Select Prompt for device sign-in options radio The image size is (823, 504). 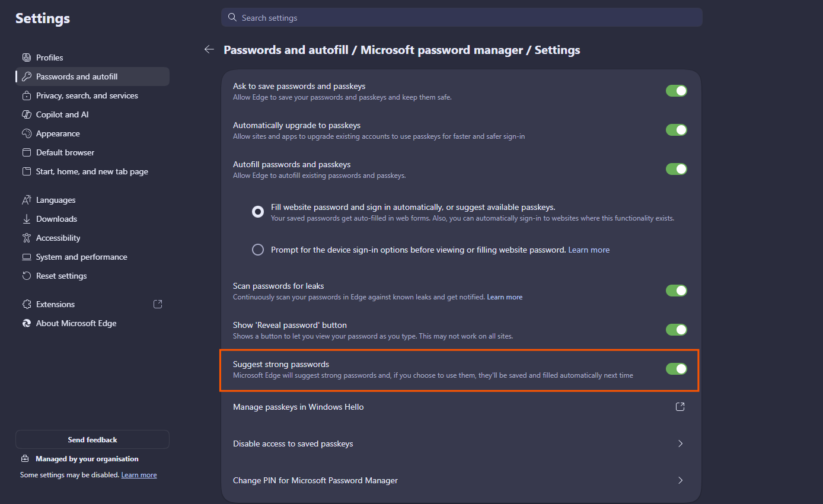[258, 250]
